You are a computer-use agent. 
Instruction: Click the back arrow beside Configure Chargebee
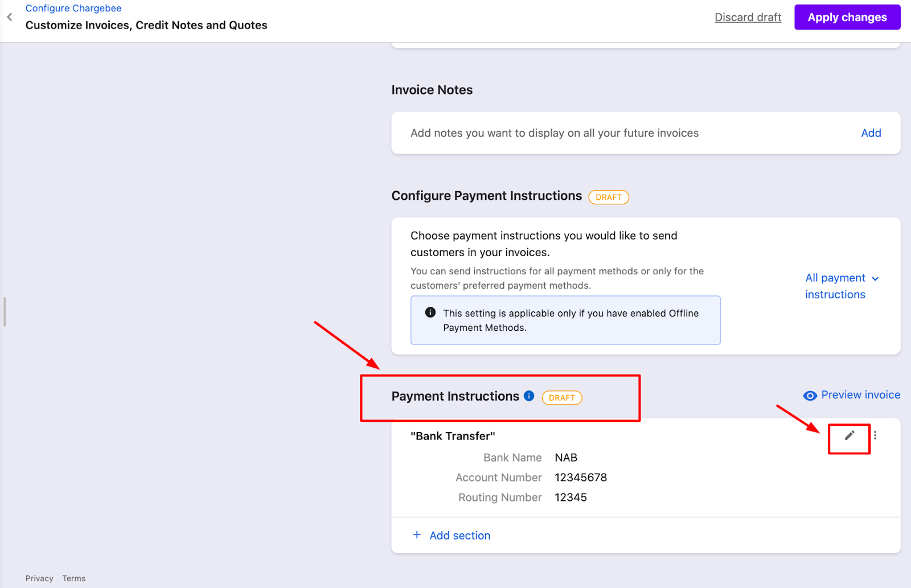[x=10, y=17]
